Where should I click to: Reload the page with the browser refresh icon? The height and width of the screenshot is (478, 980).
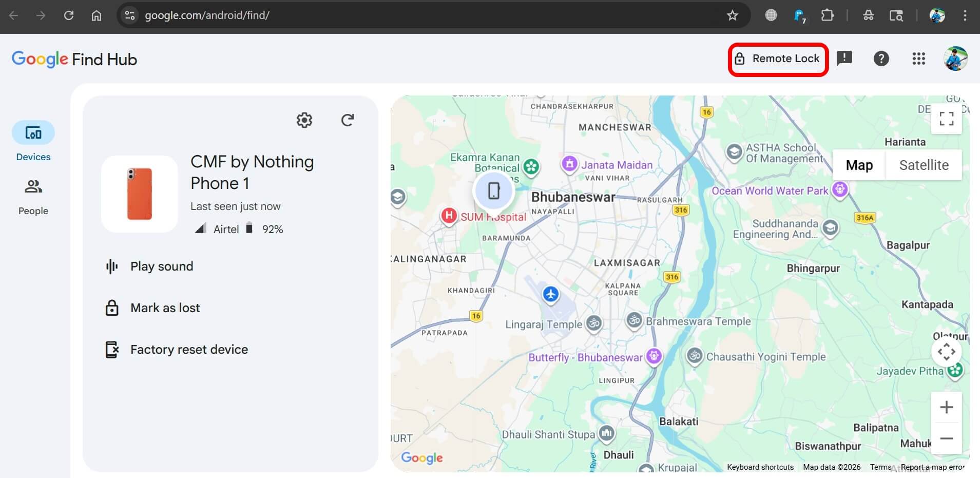(69, 15)
